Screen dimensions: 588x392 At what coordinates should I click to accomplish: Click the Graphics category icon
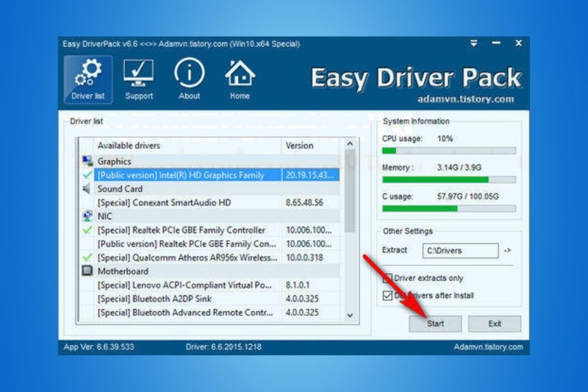coord(87,161)
